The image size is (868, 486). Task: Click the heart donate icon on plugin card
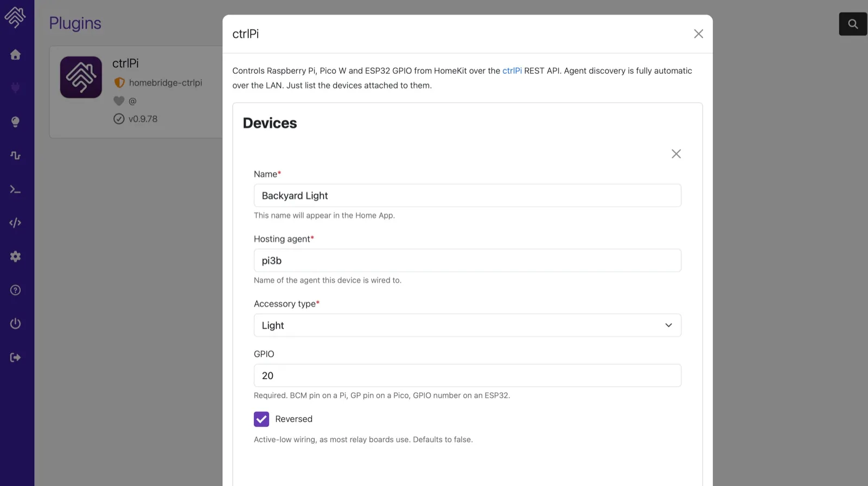coord(119,101)
